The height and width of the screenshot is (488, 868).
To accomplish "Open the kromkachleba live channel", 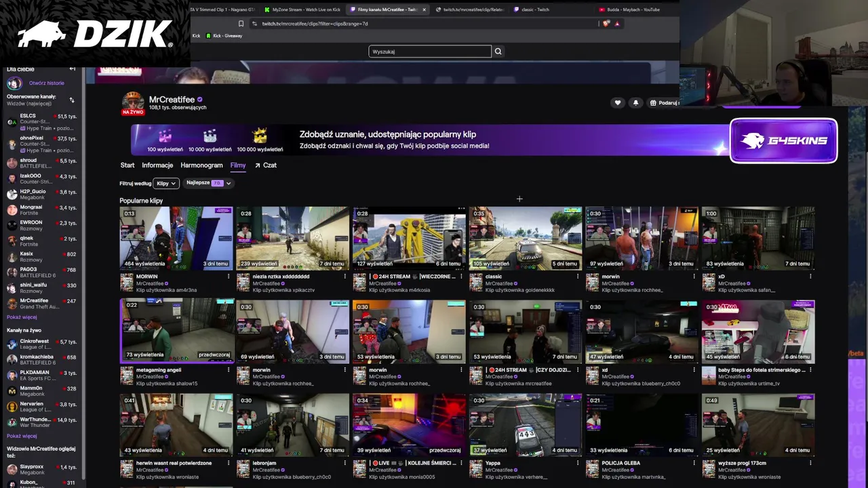I will pyautogui.click(x=42, y=359).
